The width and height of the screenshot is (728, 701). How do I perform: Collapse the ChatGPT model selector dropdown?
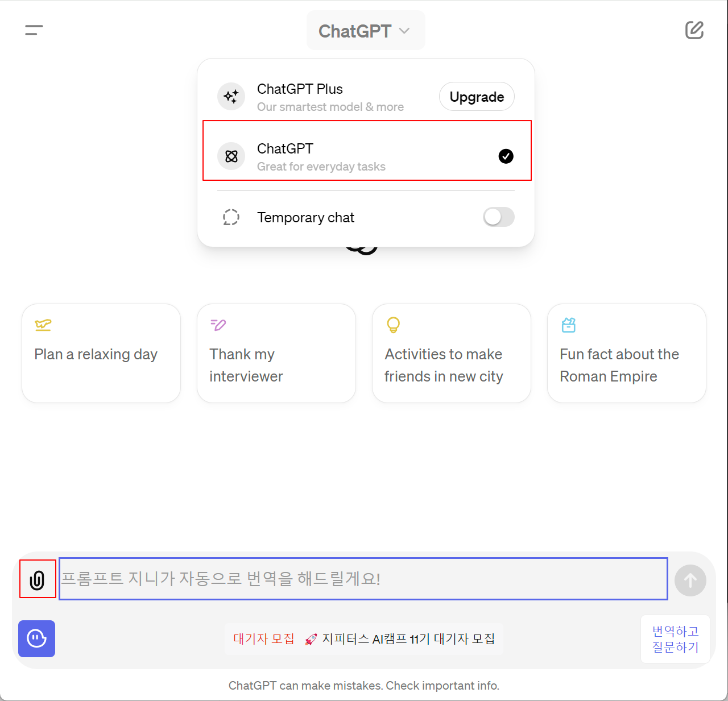click(366, 31)
